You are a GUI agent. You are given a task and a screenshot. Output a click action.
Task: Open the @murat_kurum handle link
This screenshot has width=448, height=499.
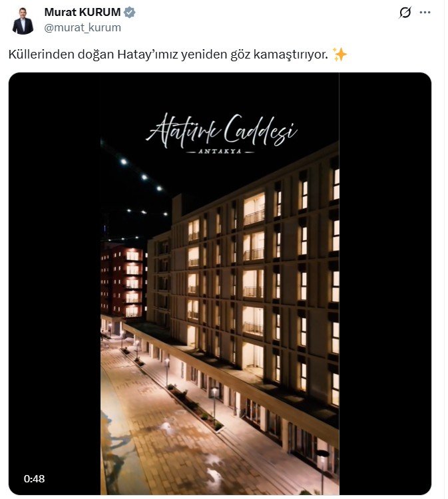pos(83,27)
